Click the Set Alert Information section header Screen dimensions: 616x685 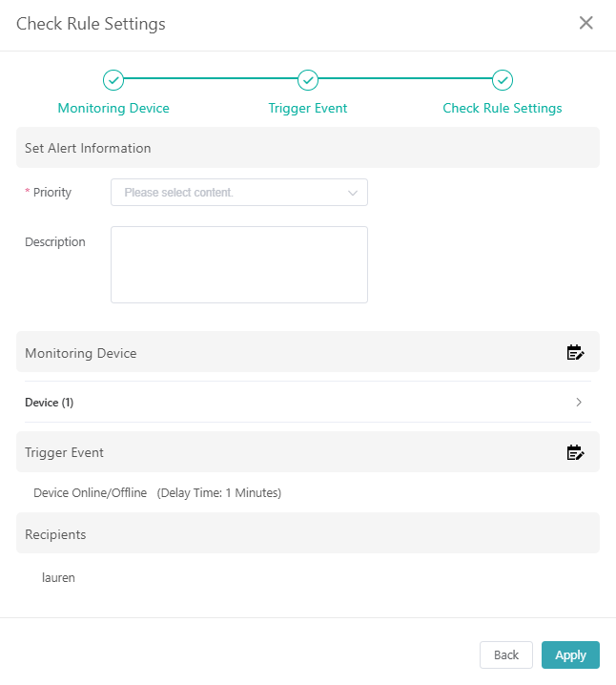click(x=88, y=148)
